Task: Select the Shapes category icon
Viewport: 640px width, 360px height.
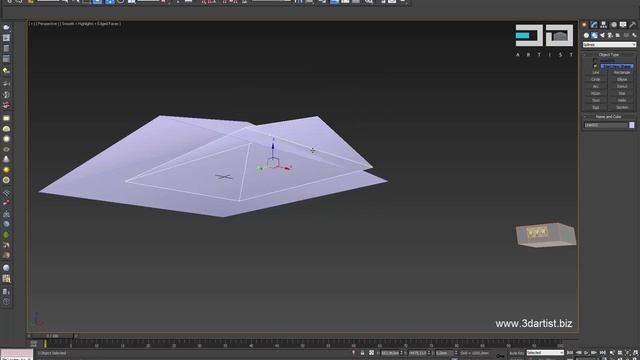Action: pyautogui.click(x=594, y=36)
